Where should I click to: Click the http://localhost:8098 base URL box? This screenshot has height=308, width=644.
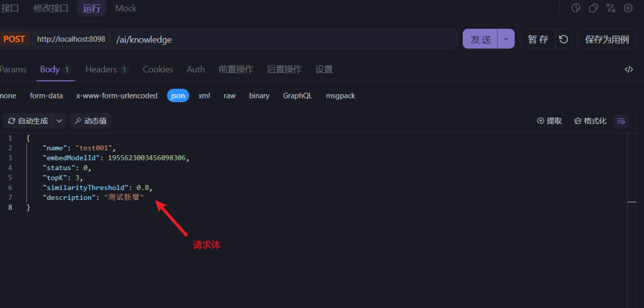tap(71, 39)
